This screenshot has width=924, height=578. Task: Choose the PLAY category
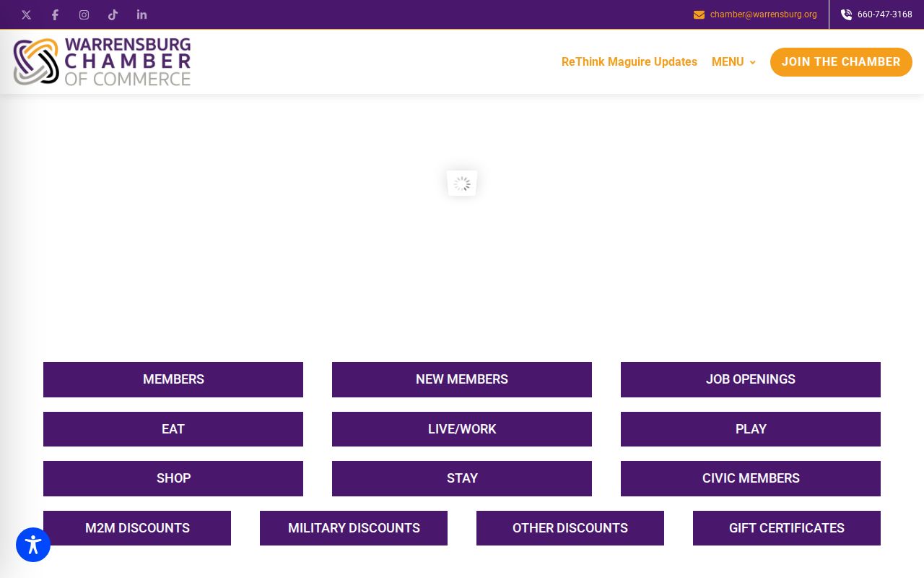751,429
